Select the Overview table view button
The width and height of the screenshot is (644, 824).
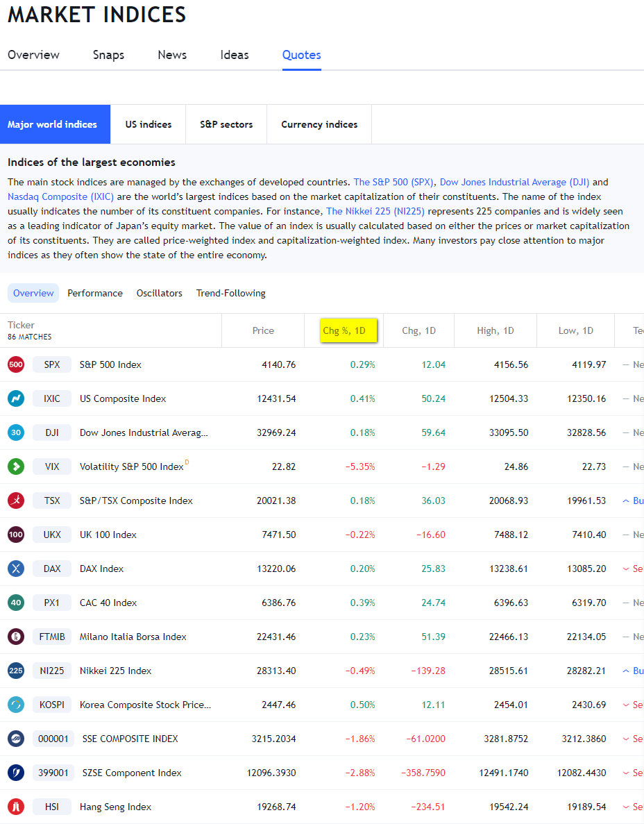(x=33, y=293)
